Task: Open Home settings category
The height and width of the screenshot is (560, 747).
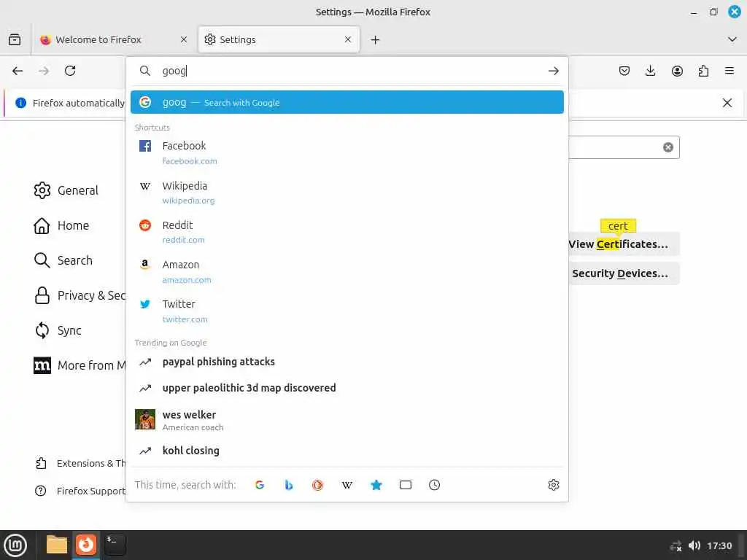Action: (61, 226)
